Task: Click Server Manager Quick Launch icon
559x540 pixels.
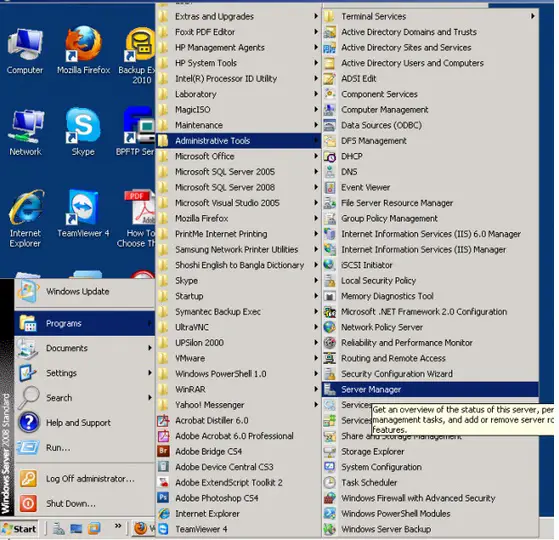Action: [58, 529]
